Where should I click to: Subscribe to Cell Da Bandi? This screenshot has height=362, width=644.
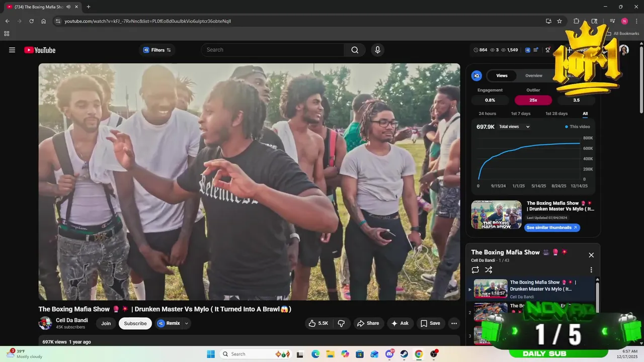[135, 323]
